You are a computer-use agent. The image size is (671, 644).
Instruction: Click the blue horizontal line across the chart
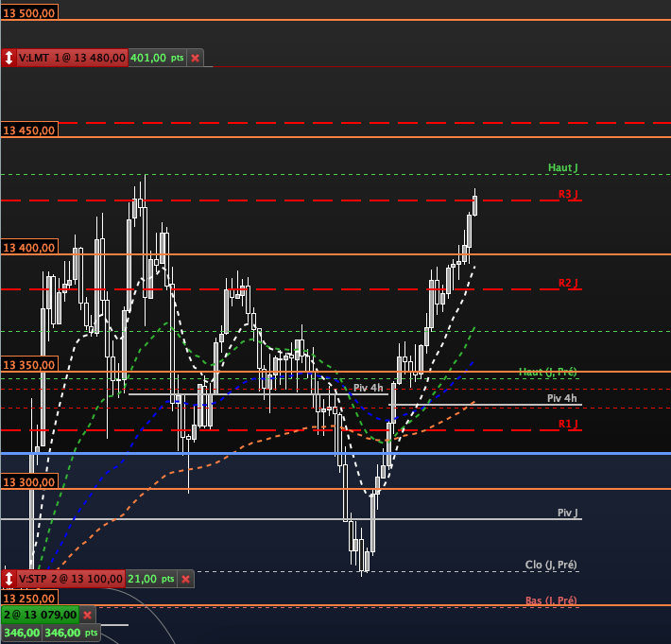pos(335,453)
